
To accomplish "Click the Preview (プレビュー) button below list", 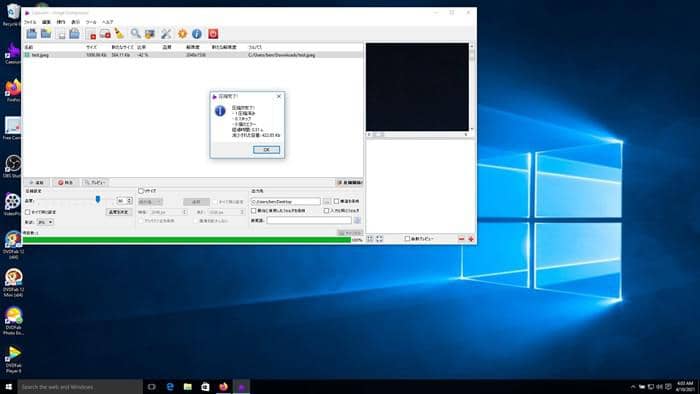I will [x=95, y=182].
